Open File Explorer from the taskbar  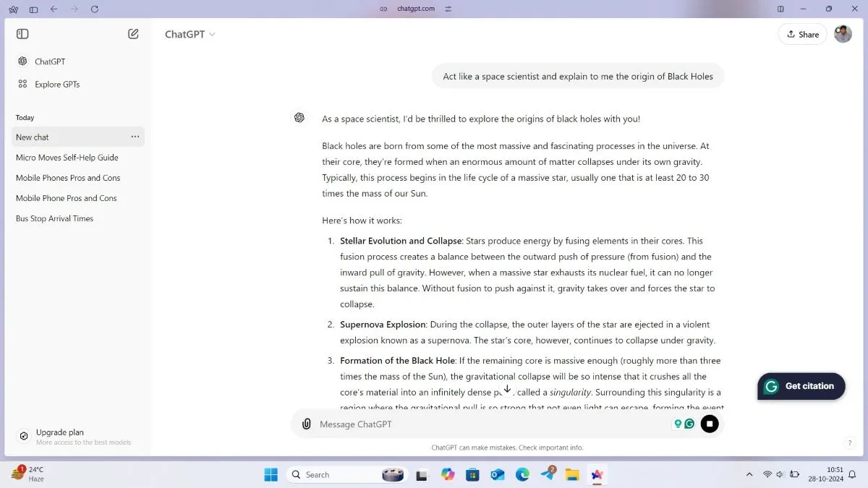coord(572,474)
